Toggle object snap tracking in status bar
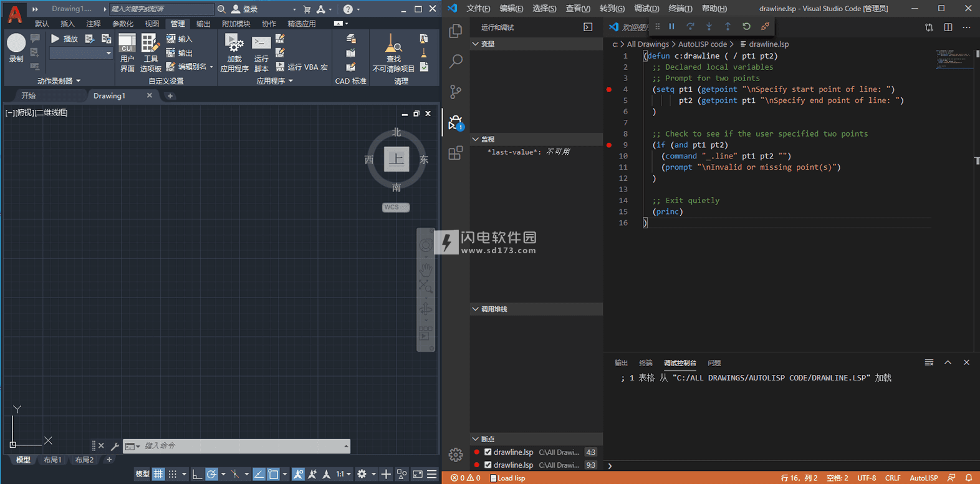This screenshot has height=484, width=980. 259,474
